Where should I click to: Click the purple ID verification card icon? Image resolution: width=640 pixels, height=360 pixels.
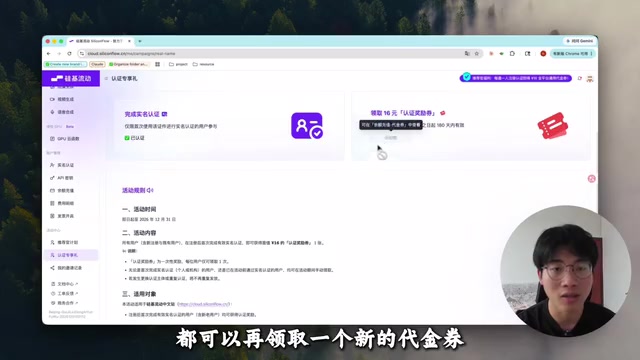[307, 126]
